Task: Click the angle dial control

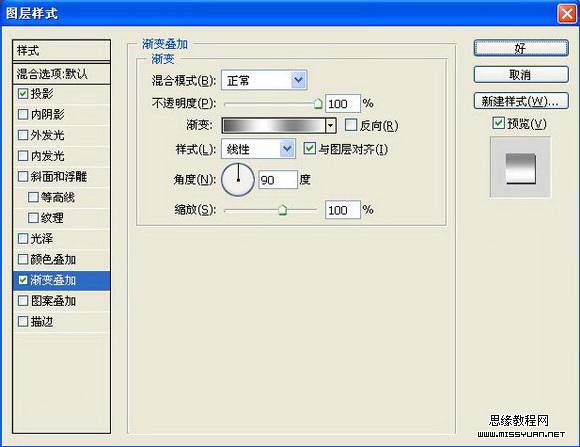Action: [238, 180]
